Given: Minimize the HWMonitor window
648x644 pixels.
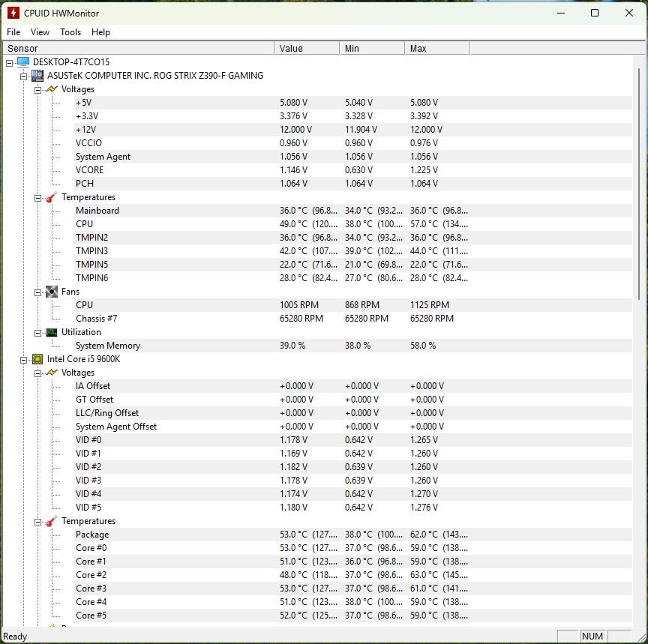Looking at the screenshot, I should pyautogui.click(x=561, y=13).
